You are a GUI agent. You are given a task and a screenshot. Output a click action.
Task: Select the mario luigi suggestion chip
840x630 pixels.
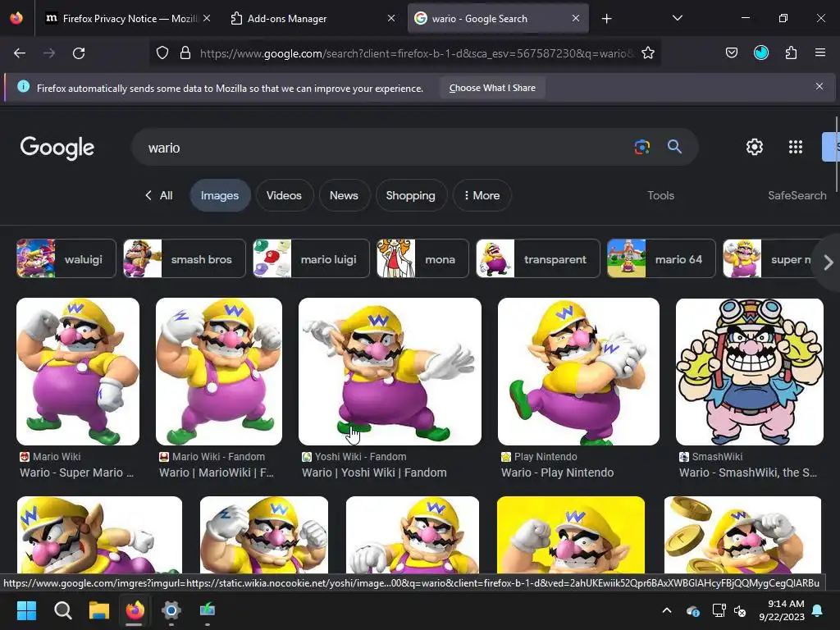[311, 258]
